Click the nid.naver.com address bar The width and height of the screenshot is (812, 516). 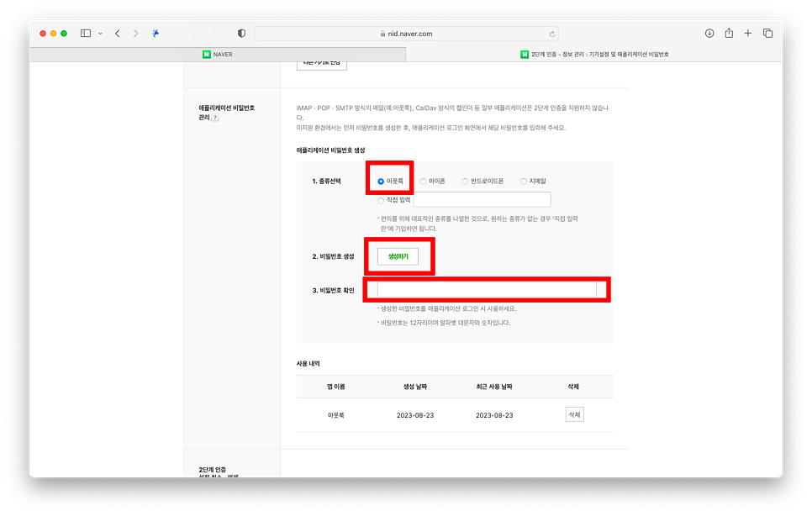tap(406, 34)
